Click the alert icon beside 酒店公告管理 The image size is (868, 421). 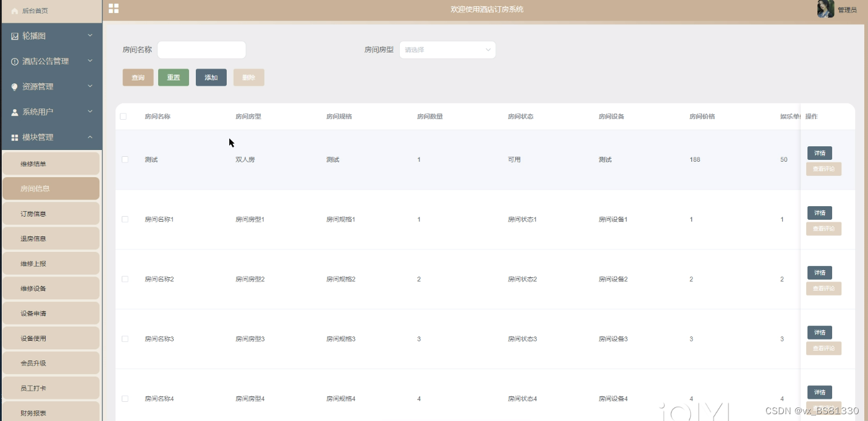coord(15,62)
